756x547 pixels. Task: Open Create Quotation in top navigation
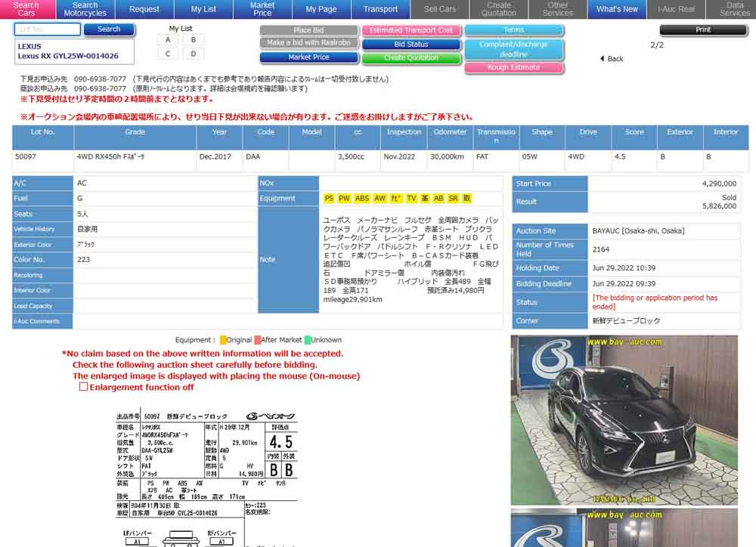499,9
